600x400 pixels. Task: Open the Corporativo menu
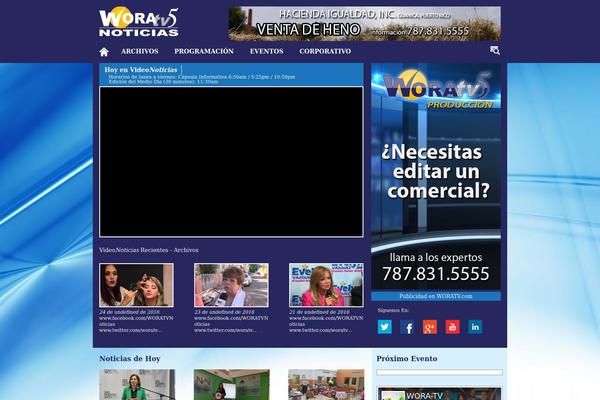[x=325, y=51]
